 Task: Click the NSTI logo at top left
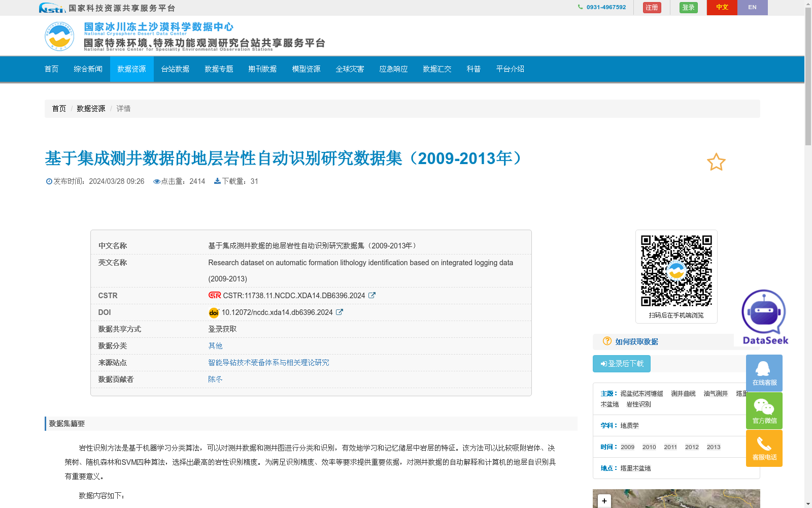(x=52, y=8)
